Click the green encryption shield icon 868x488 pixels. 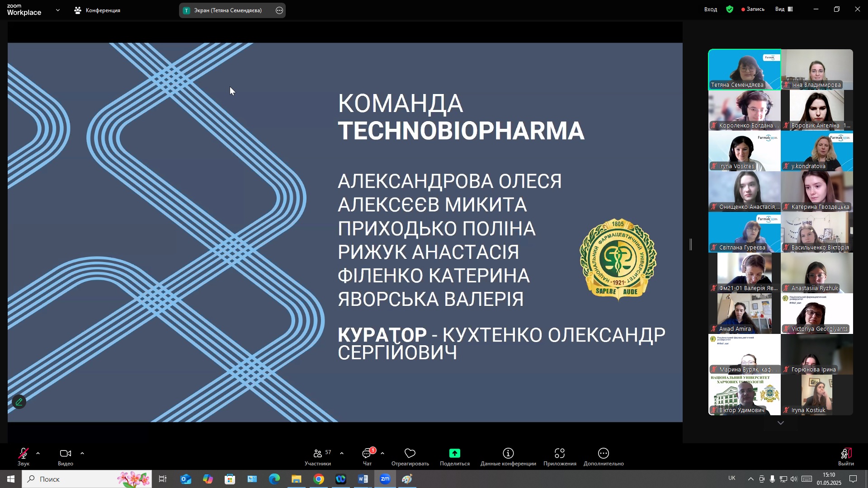(730, 9)
